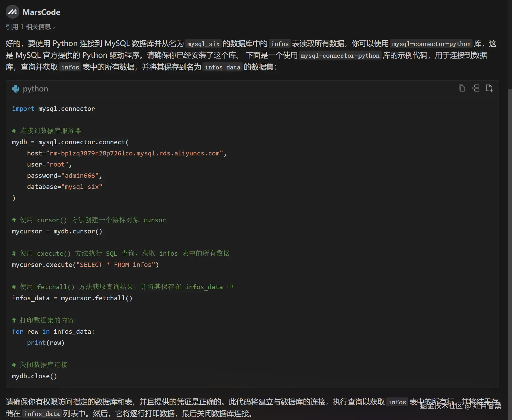Click inline code 'infos' before 表读取所有数据

pos(280,44)
